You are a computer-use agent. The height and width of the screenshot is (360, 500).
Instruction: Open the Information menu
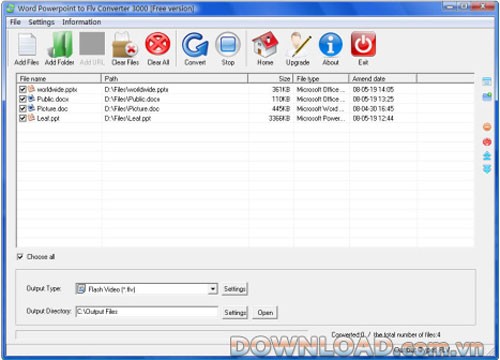click(x=82, y=22)
